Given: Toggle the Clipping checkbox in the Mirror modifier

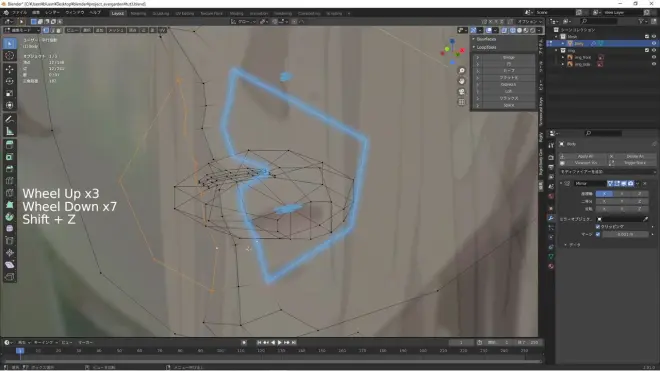Looking at the screenshot, I should click(x=598, y=227).
